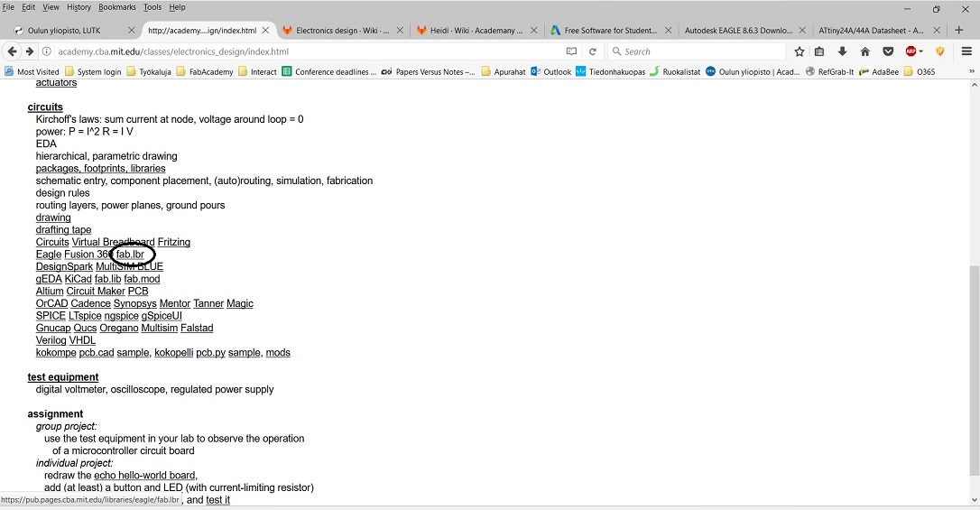980x510 pixels.
Task: Open Outlook bookmark
Action: 551,72
